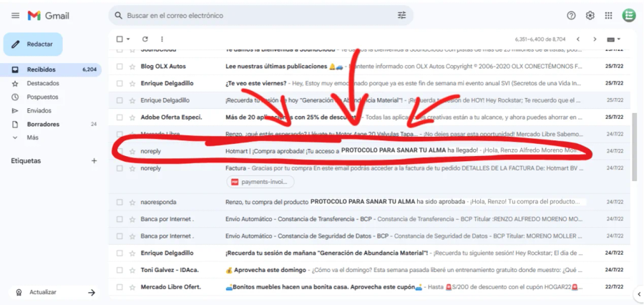Screen dimensions: 644x305
Task: Star the Blog OLX Autos email
Action: pos(132,66)
